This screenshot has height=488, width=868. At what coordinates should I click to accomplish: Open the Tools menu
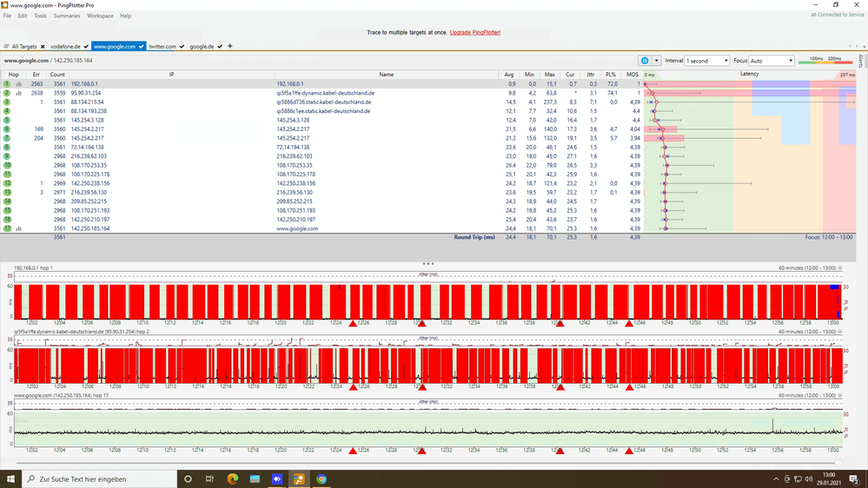point(41,16)
